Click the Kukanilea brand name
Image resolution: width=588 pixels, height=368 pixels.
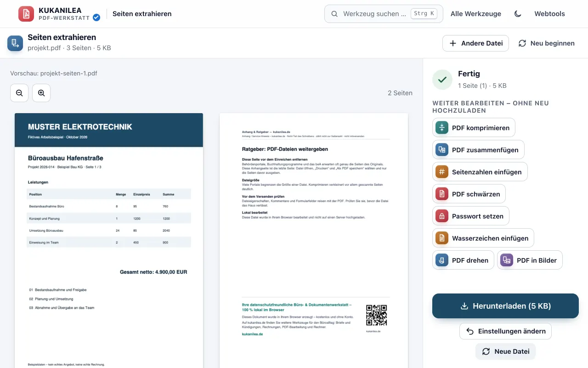pos(61,10)
